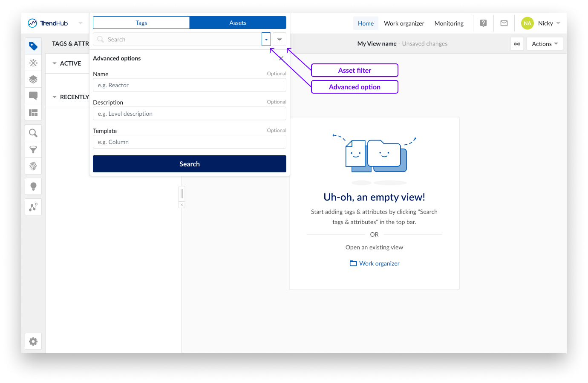
Task: Switch to the Assets toggle tab
Action: pyautogui.click(x=238, y=23)
